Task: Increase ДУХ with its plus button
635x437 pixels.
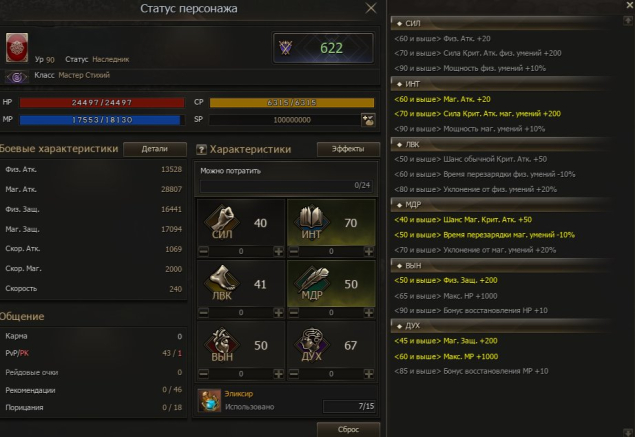Action: pyautogui.click(x=369, y=374)
